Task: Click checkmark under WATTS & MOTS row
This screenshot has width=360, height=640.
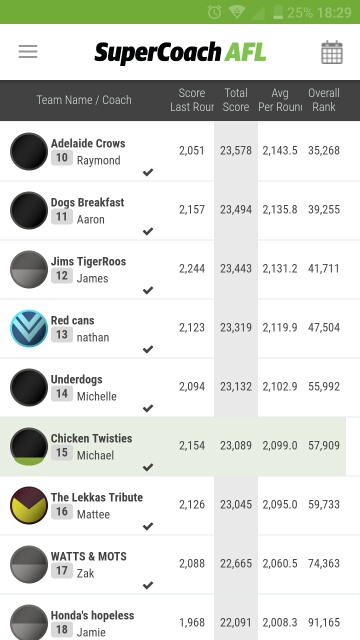Action: point(148,585)
